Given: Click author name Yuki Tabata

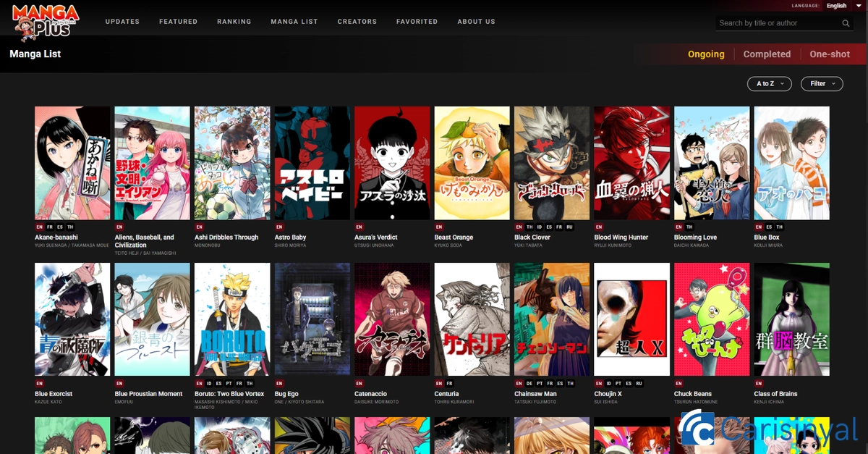Looking at the screenshot, I should coord(528,245).
